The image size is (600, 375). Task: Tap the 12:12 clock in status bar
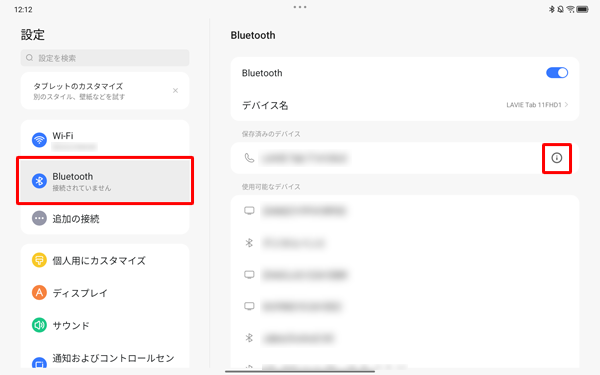23,10
